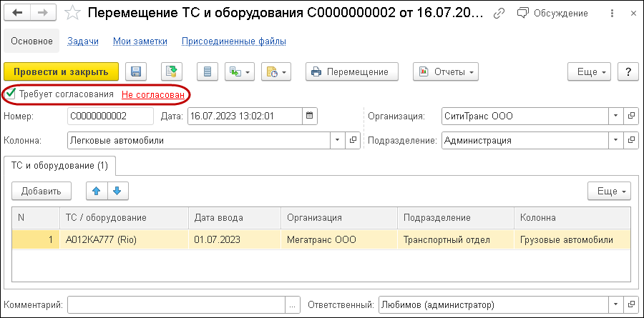Image resolution: width=644 pixels, height=318 pixels.
Task: Open the document-with-clock dropdown icon
Action: pyautogui.click(x=276, y=71)
